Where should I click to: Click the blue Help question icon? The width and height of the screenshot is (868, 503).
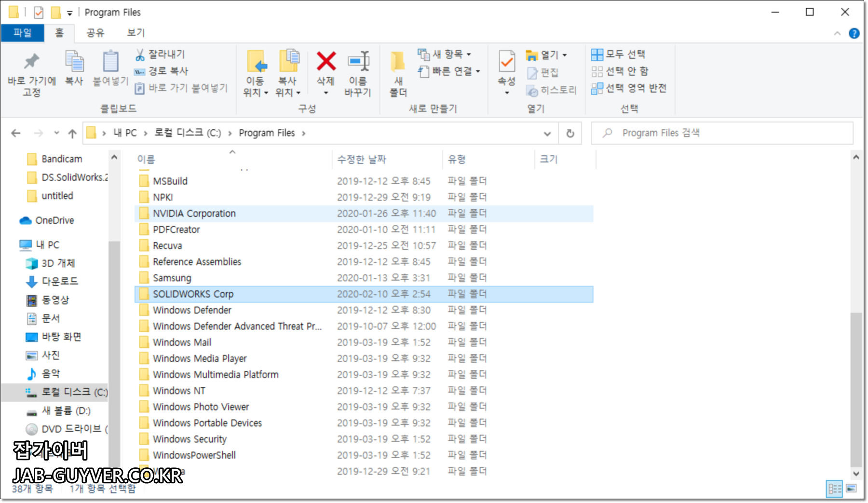[854, 33]
